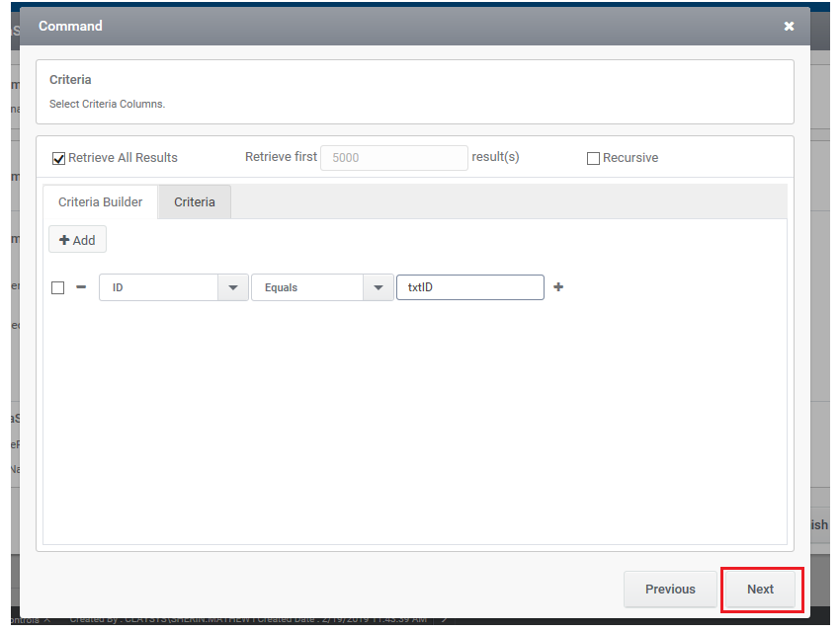
Task: Click the 'Command' dialog title
Action: (70, 26)
